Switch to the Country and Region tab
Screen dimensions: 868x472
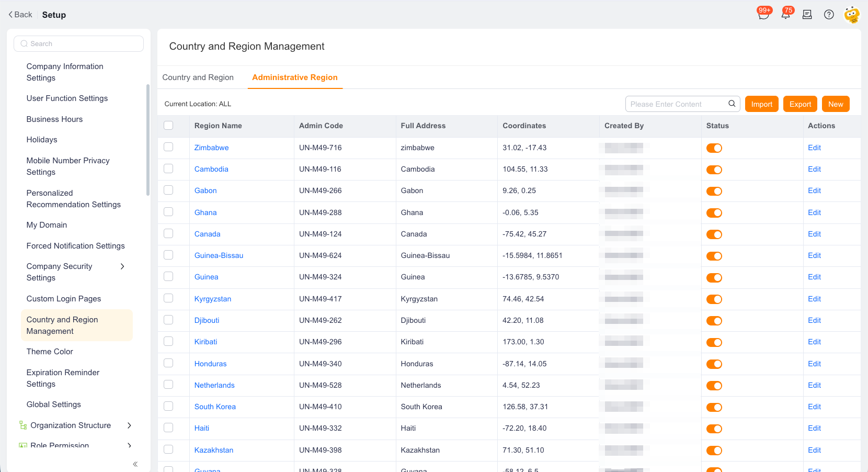point(198,77)
